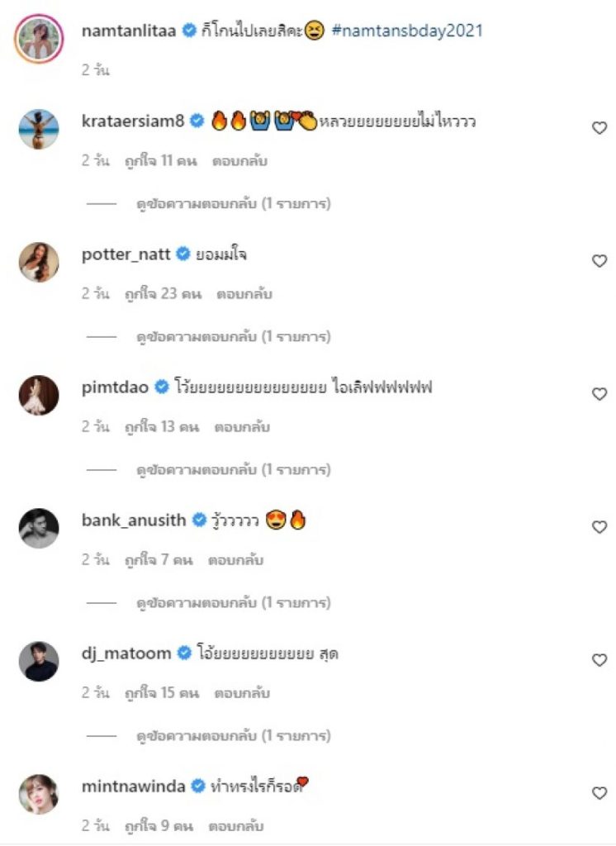616x846 pixels.
Task: Like potter_natt's comment with the heart
Action: [599, 261]
